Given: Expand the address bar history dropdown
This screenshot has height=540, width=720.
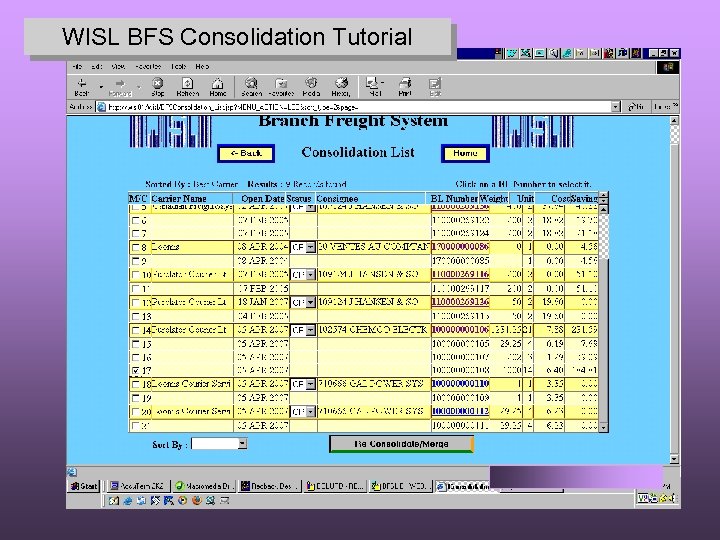Looking at the screenshot, I should tap(616, 107).
